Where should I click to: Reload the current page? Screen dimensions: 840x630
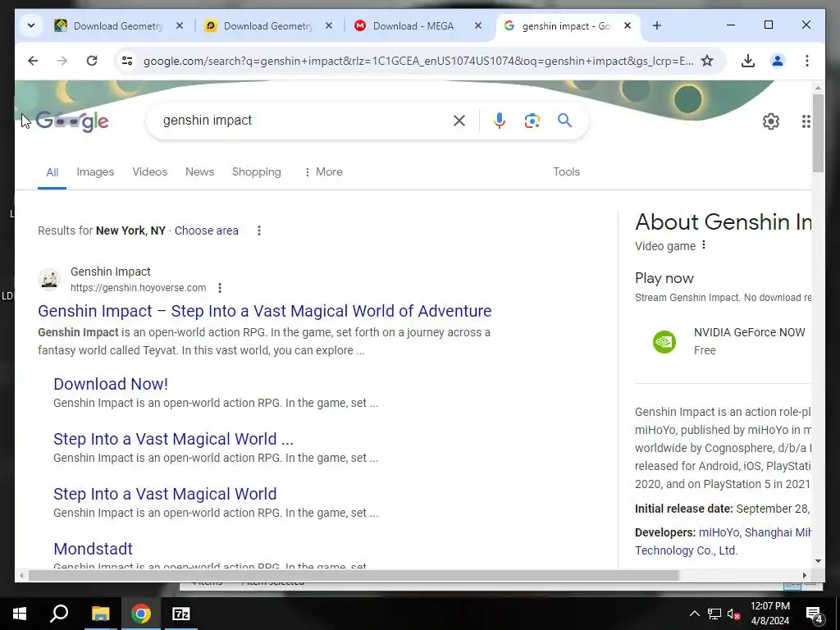coord(92,61)
